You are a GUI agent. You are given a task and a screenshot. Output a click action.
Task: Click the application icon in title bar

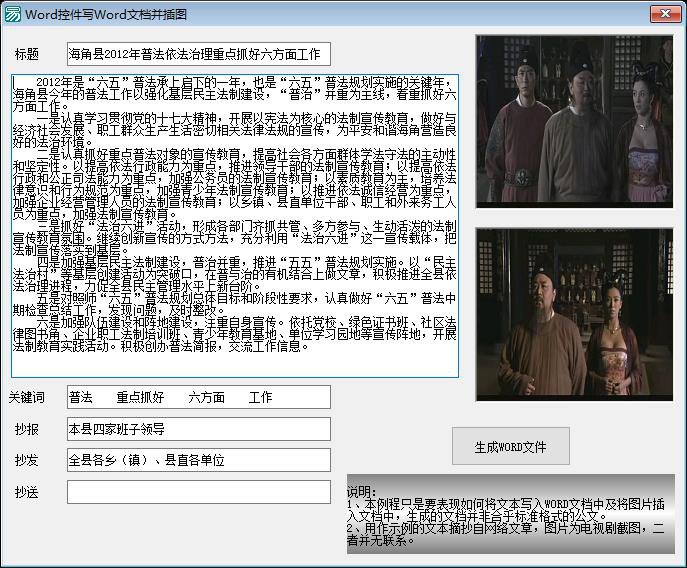click(13, 13)
